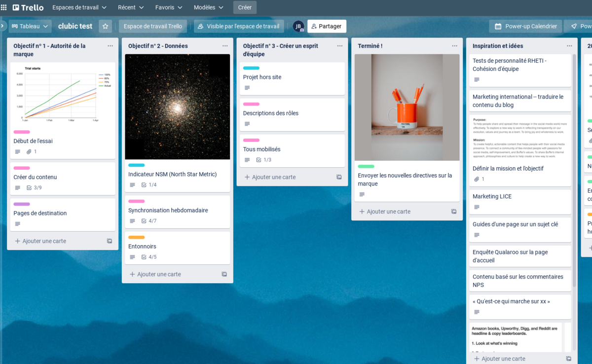Click Objectif n° 2 - Données list title
The width and height of the screenshot is (592, 364).
pos(158,46)
